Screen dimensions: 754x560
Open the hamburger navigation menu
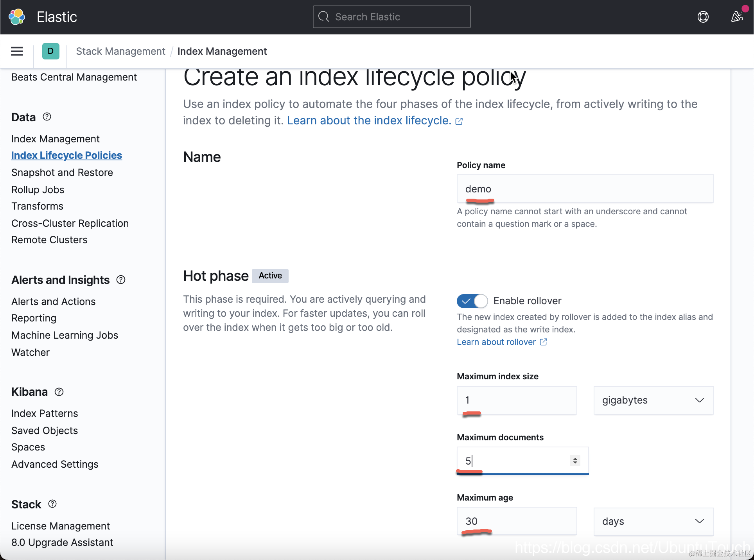click(x=17, y=51)
